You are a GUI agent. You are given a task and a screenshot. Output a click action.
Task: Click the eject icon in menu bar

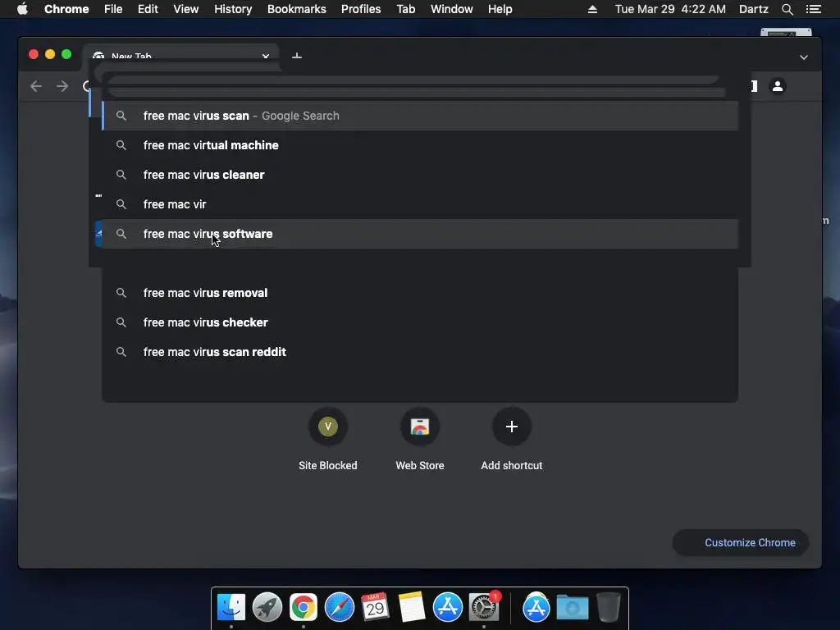click(592, 9)
